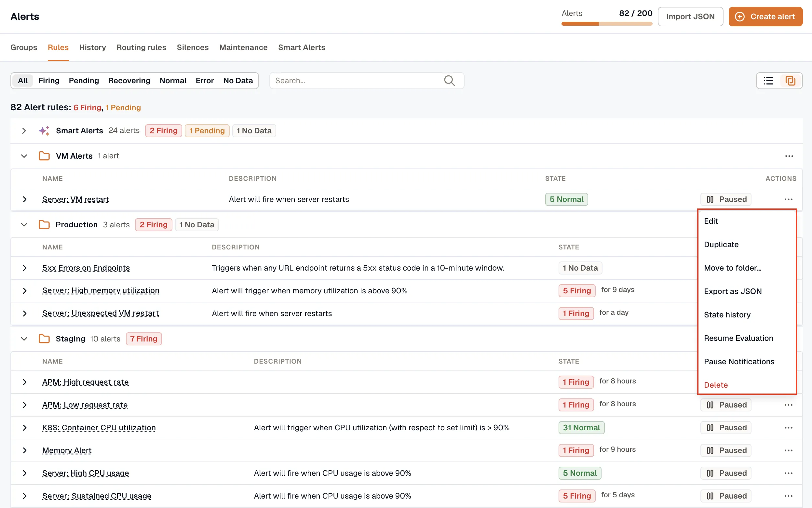Click the Smart Alerts sparkle icon
Image resolution: width=812 pixels, height=508 pixels.
44,131
